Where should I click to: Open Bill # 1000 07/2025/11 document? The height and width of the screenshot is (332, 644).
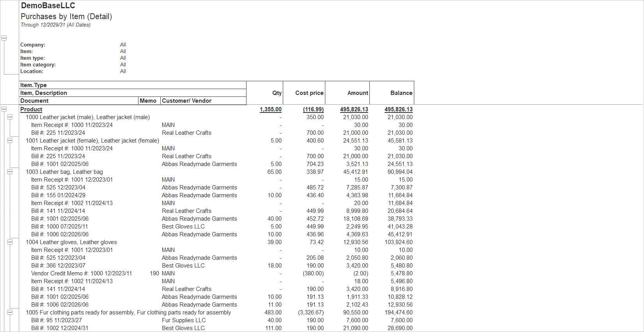[x=60, y=227]
